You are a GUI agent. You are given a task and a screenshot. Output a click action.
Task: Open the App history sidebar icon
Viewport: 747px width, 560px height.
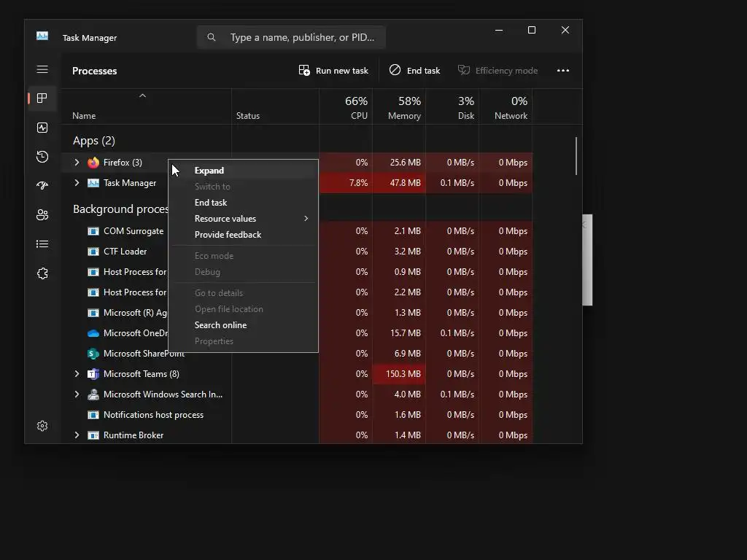coord(42,157)
